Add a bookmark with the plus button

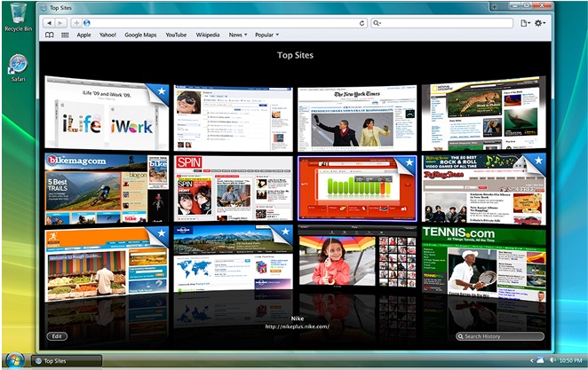(76, 23)
